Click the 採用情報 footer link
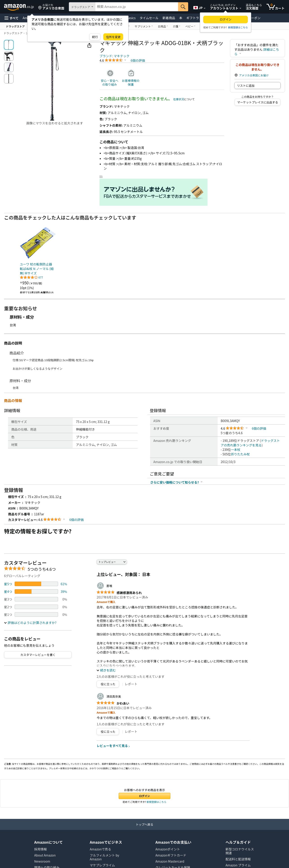The image size is (289, 868). [40, 850]
